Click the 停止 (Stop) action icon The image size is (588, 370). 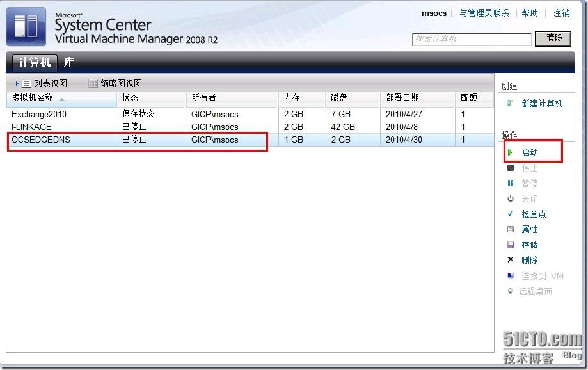(x=509, y=168)
